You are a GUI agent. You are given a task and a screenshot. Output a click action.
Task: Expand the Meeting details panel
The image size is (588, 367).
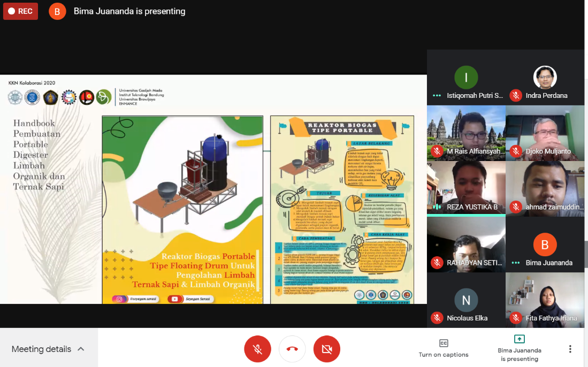point(48,349)
